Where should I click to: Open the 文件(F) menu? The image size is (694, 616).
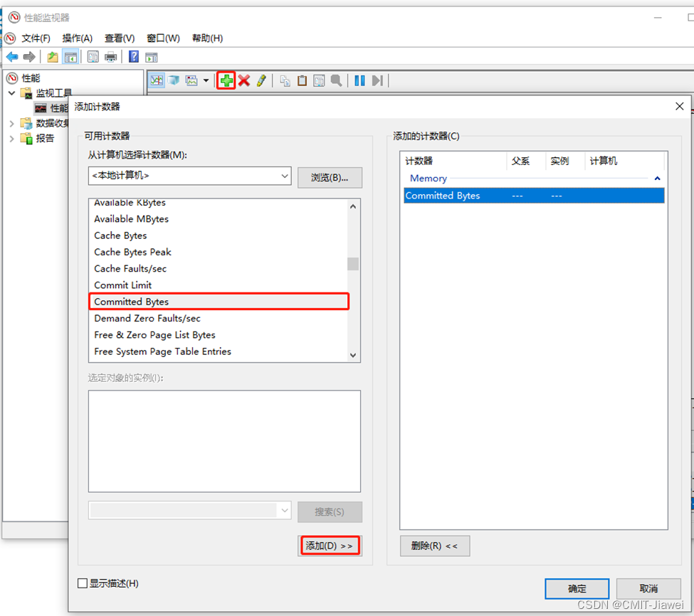point(36,38)
